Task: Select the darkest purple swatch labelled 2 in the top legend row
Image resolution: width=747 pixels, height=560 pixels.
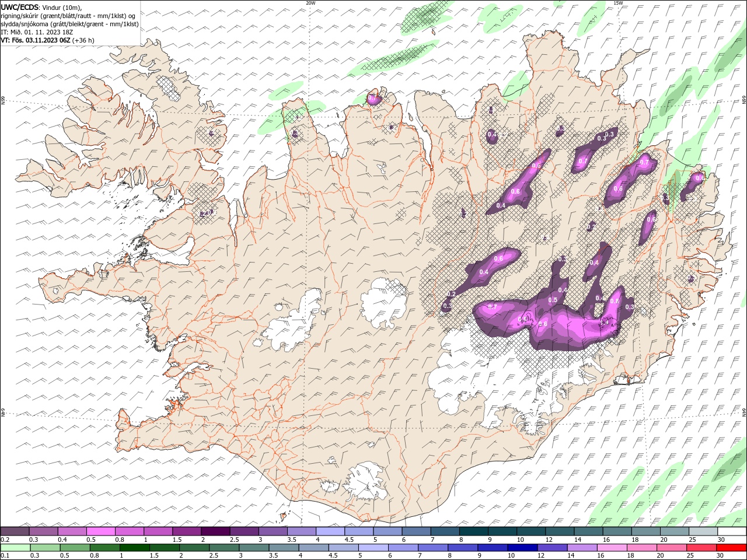Action: [215, 531]
